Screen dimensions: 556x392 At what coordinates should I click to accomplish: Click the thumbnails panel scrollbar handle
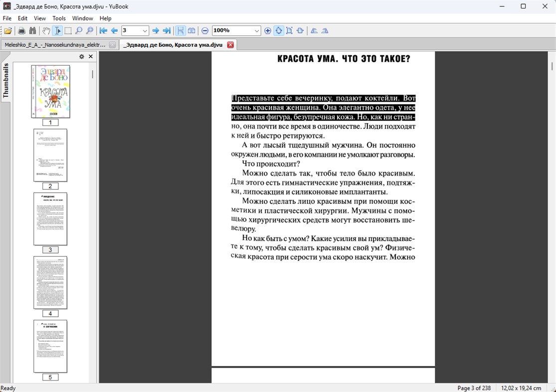coord(93,74)
